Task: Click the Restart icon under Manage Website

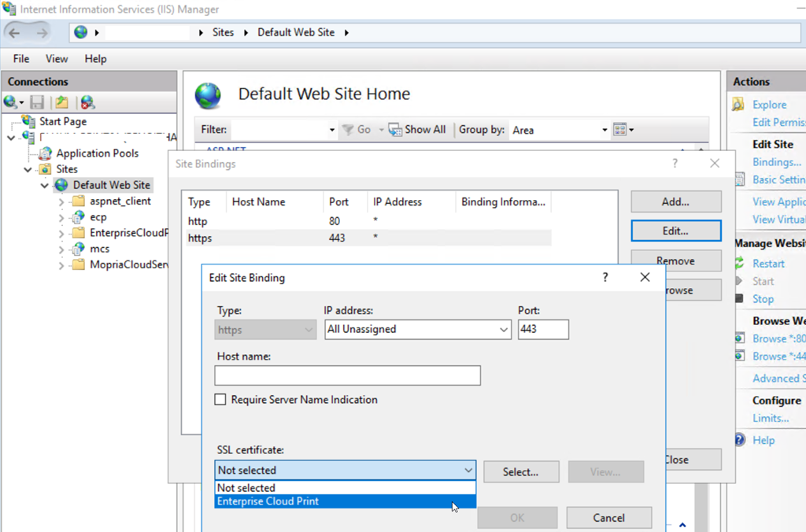Action: click(x=739, y=264)
